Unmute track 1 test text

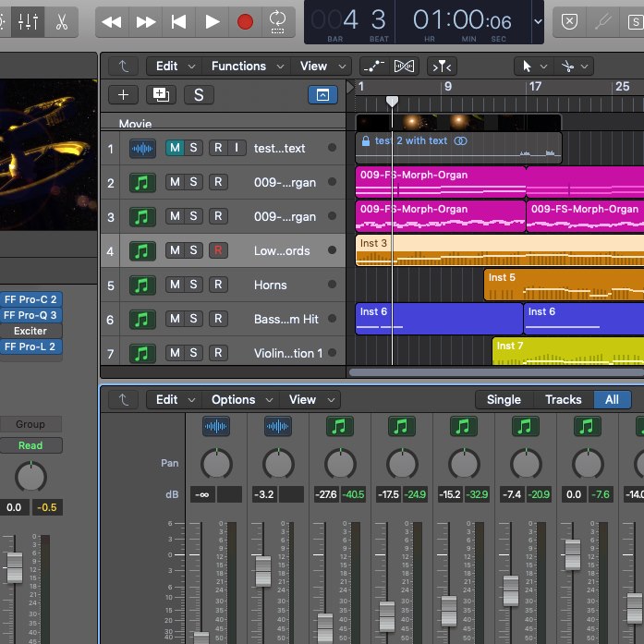point(174,149)
